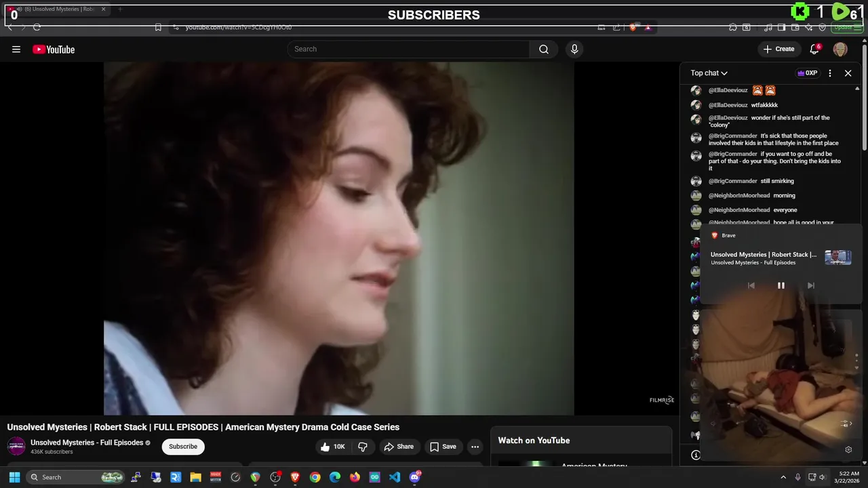Viewport: 868px width, 488px height.
Task: Open settings gear in the flyout panel
Action: click(848, 449)
